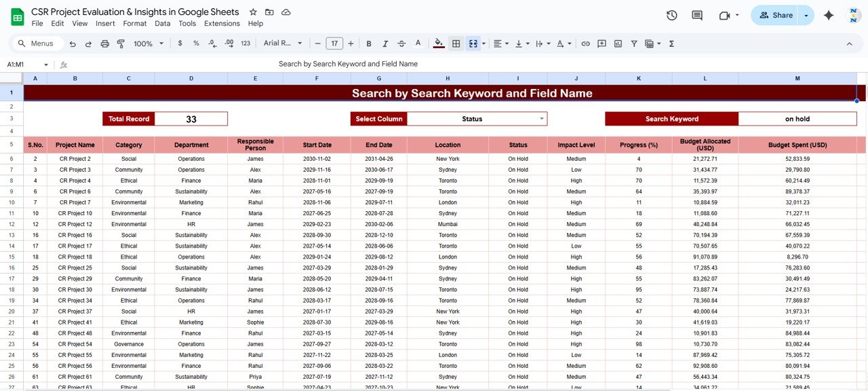Star this spreadsheet
The width and height of the screenshot is (868, 391).
pos(253,12)
